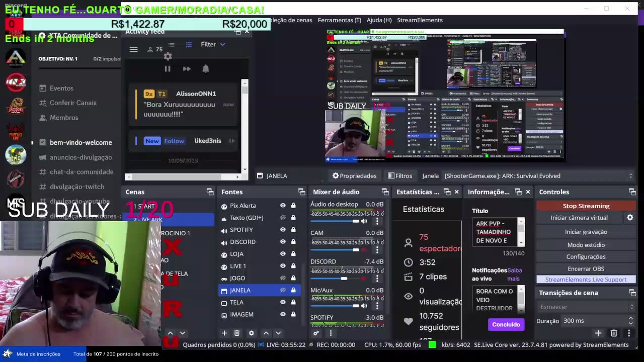This screenshot has height=362, width=644.
Task: Hide the DISCORD source
Action: [283, 242]
